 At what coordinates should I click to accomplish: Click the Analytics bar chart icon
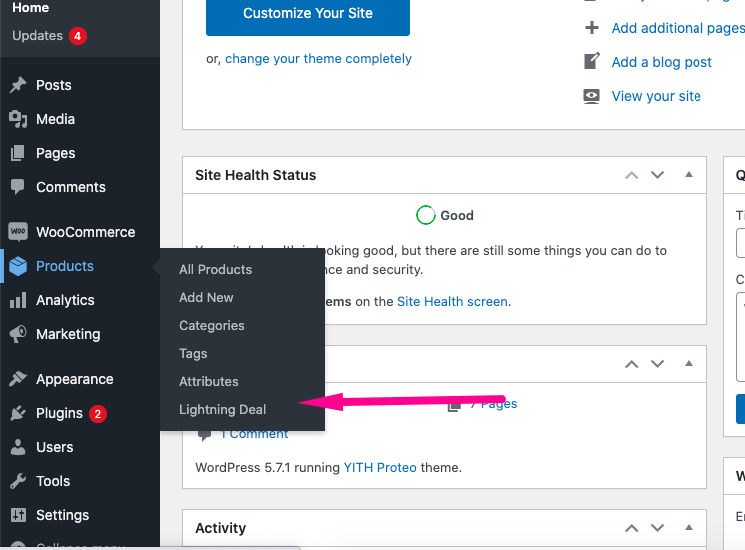tap(18, 300)
